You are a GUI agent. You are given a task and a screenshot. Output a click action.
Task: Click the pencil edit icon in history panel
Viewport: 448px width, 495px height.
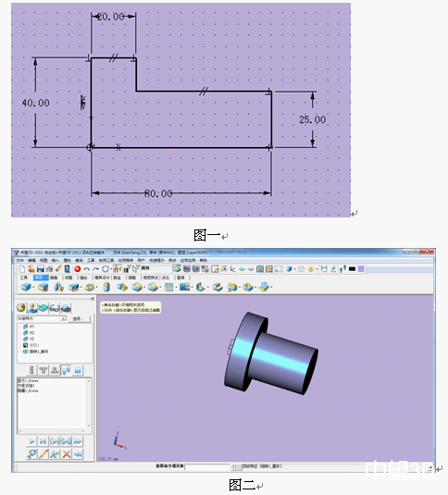44,454
